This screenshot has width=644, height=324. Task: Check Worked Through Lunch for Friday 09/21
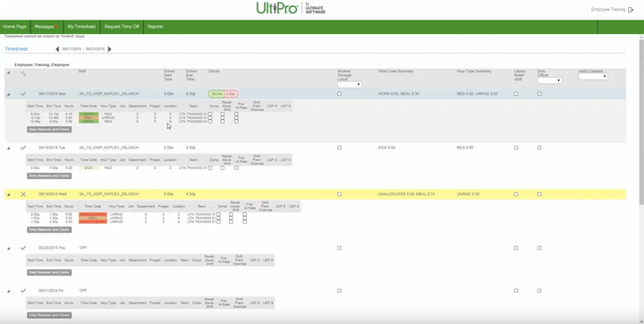click(339, 291)
